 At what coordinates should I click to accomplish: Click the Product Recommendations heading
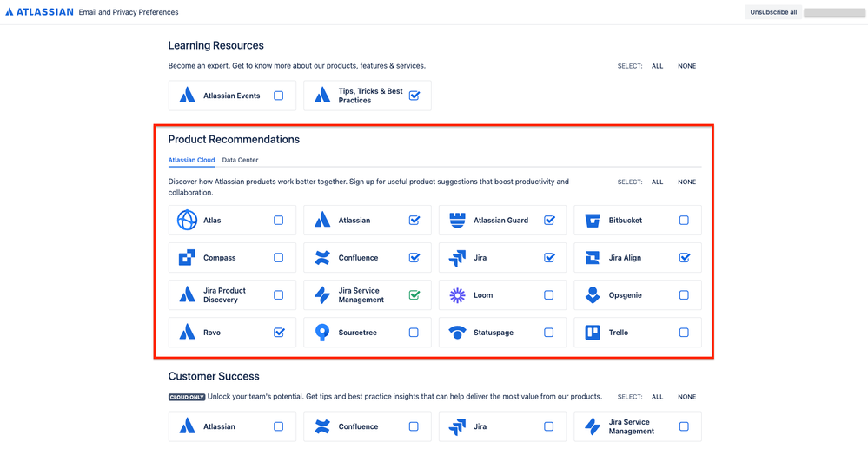coord(235,140)
